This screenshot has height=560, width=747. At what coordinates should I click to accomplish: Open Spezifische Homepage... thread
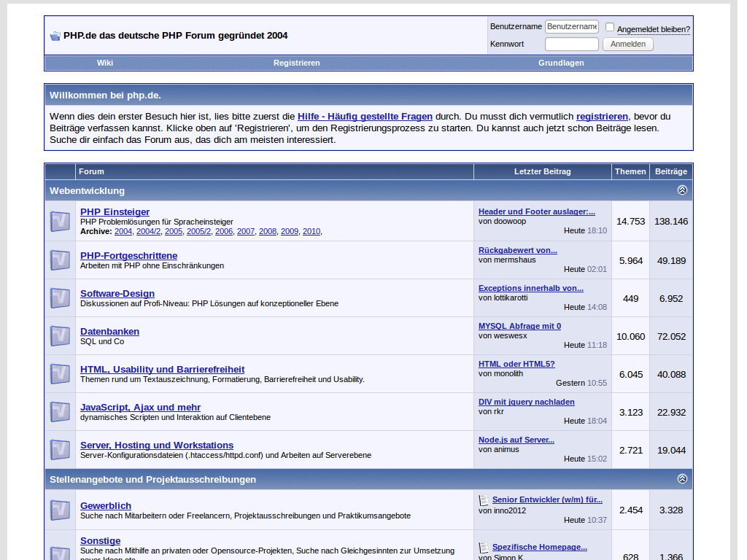(539, 547)
